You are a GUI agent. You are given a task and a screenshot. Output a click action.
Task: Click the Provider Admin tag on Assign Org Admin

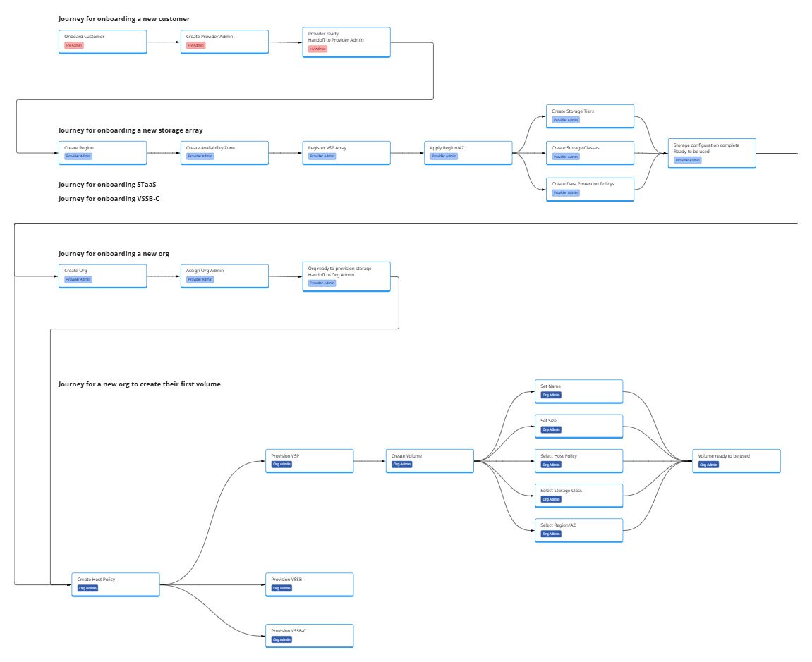pos(200,279)
